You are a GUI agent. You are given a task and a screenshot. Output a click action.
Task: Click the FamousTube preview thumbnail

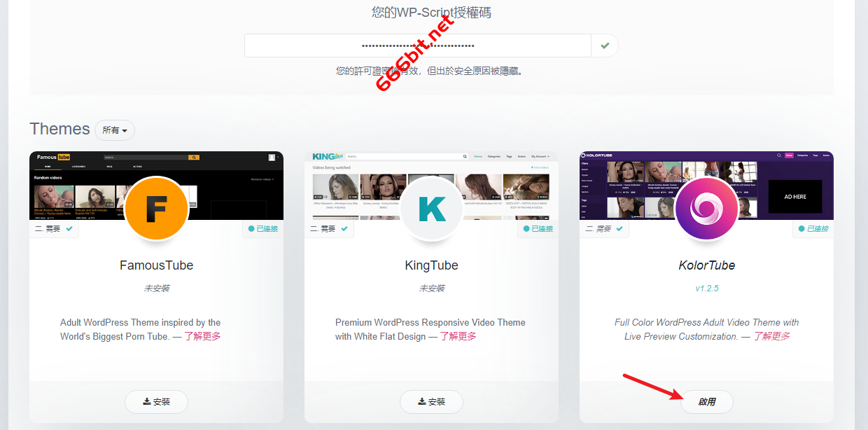156,186
